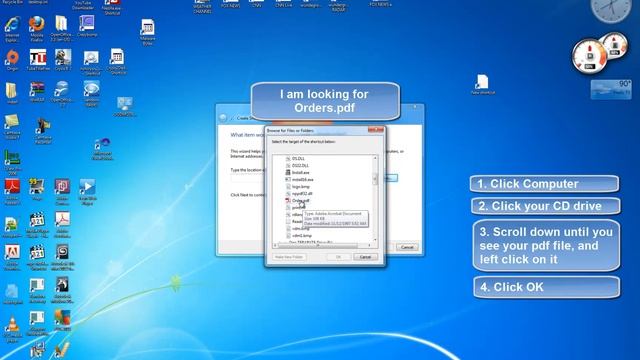Open the OpenOffice folder on the desktop
The width and height of the screenshot is (640, 360).
[x=61, y=29]
